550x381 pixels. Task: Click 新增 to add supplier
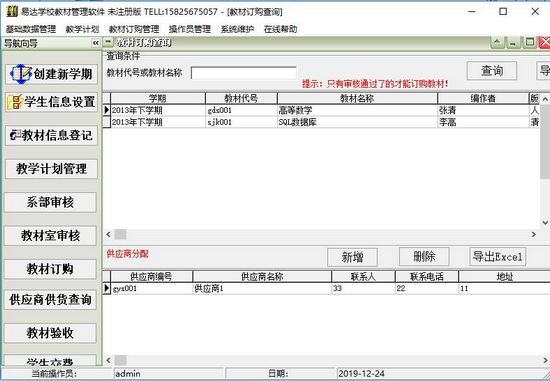353,258
